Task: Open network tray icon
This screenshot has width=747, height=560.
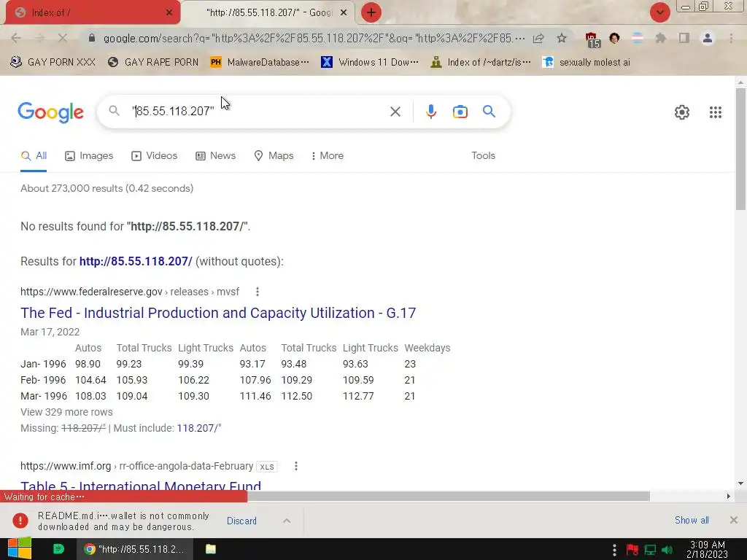Action: (x=650, y=551)
